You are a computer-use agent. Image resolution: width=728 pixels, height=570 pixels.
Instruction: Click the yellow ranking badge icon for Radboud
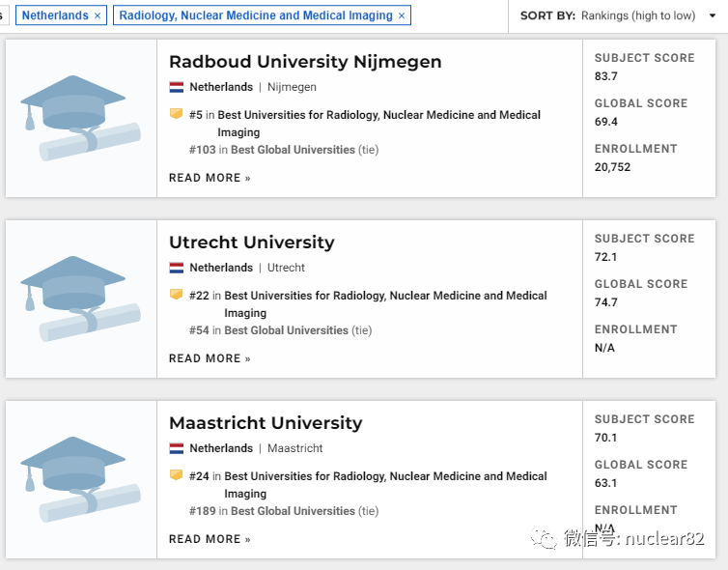click(176, 114)
